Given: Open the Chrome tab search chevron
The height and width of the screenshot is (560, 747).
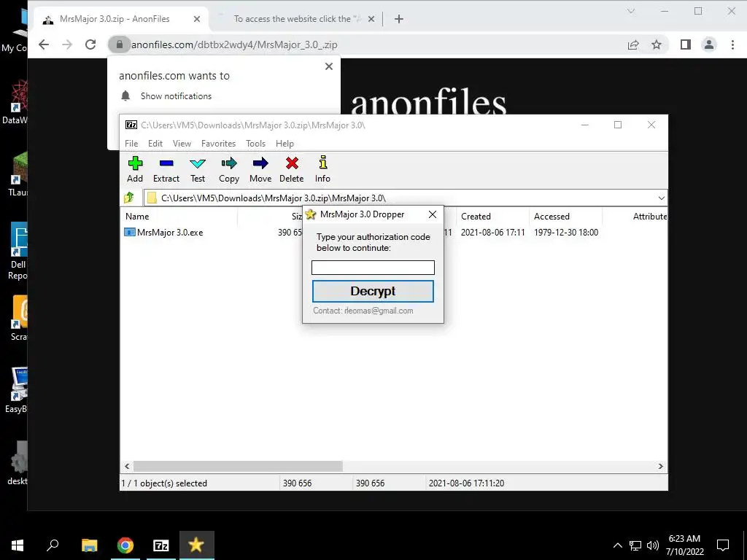Looking at the screenshot, I should [x=631, y=11].
